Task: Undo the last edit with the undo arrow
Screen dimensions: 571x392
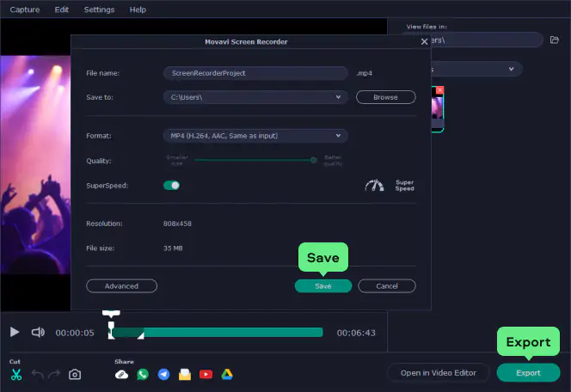Action: (x=38, y=375)
